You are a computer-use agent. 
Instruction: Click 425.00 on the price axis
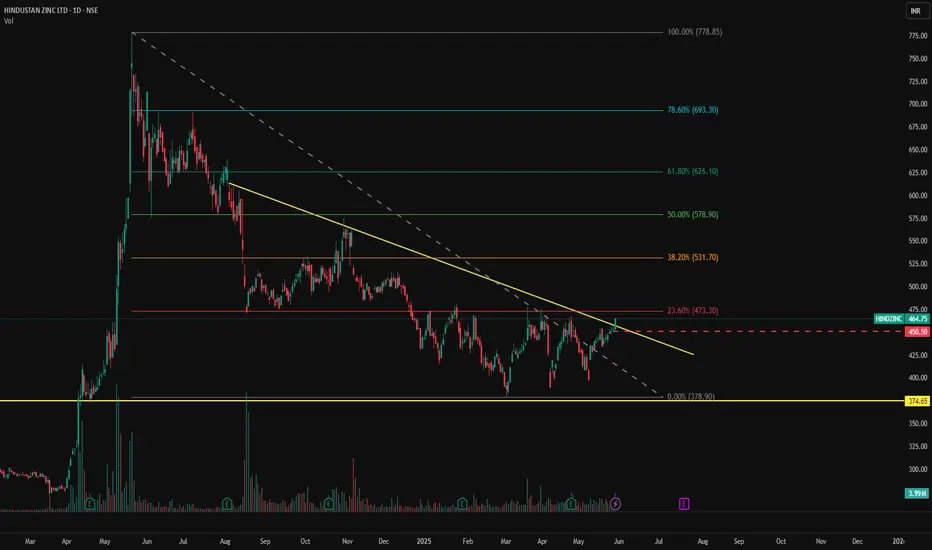[x=918, y=355]
